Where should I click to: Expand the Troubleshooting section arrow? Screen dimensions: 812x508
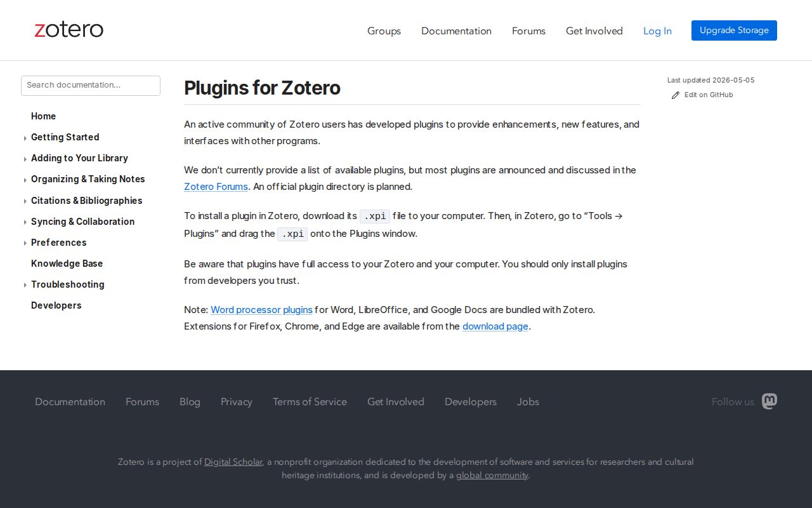pyautogui.click(x=25, y=285)
